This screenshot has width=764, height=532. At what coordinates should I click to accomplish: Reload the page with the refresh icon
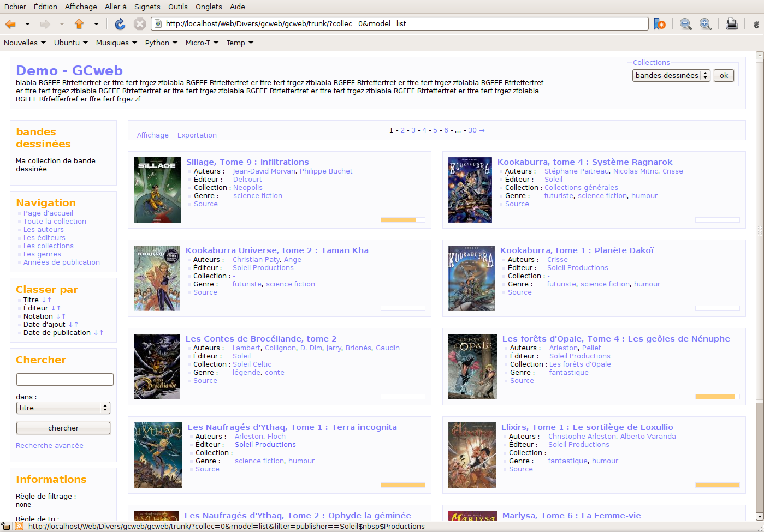pos(120,24)
